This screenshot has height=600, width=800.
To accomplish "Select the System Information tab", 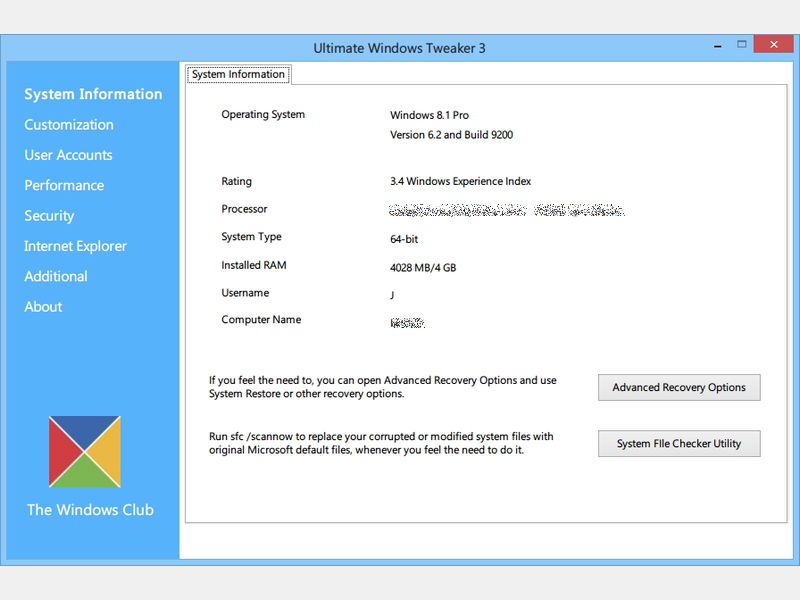I will [x=238, y=74].
